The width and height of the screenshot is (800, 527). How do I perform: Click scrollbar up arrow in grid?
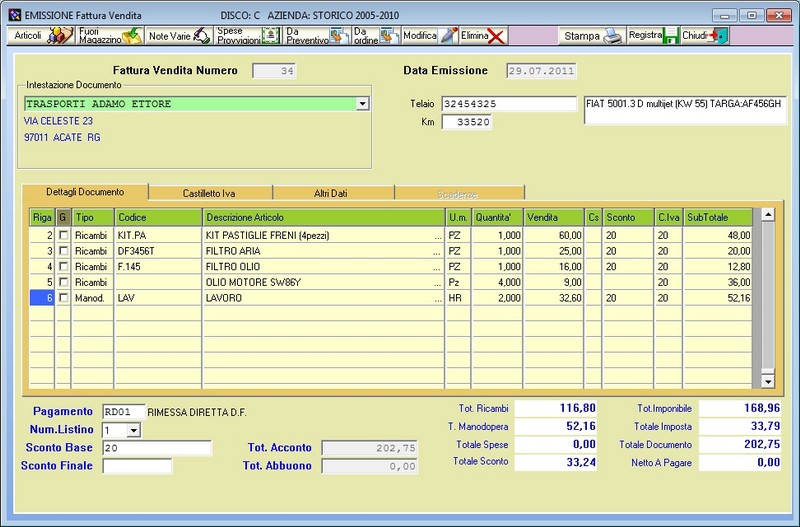[768, 215]
